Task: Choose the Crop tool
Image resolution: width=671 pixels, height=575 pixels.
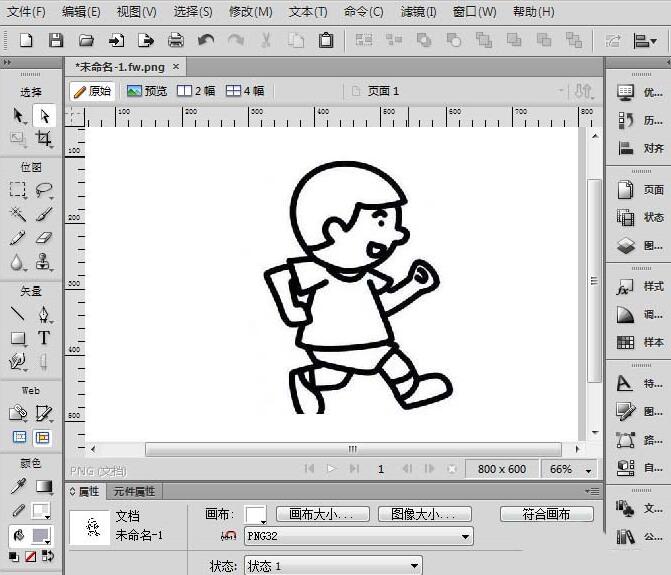Action: click(44, 139)
